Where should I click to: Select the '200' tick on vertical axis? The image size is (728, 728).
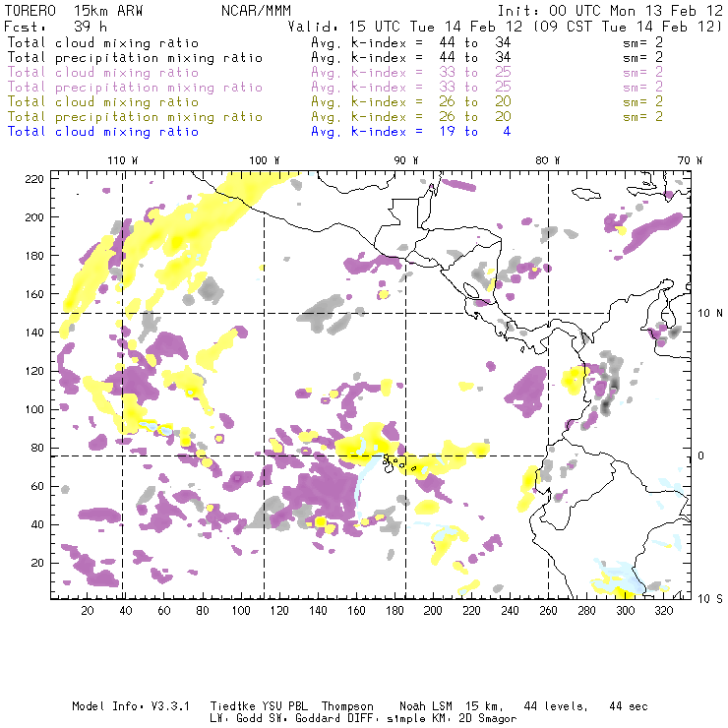(x=34, y=217)
